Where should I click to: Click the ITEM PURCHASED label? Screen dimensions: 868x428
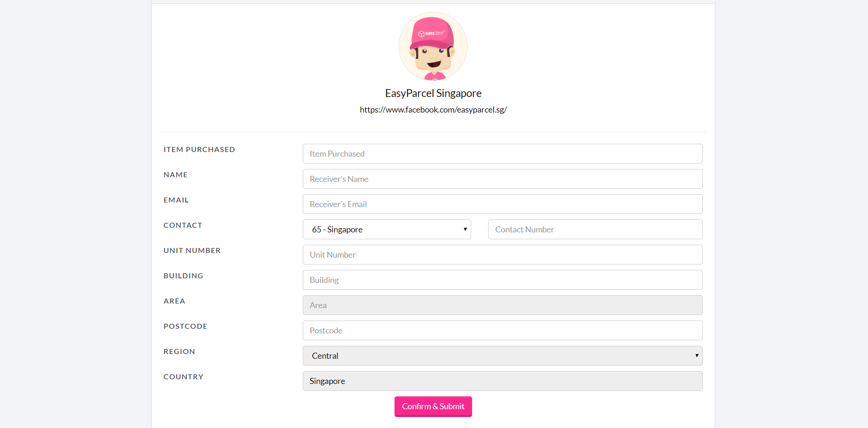tap(199, 150)
